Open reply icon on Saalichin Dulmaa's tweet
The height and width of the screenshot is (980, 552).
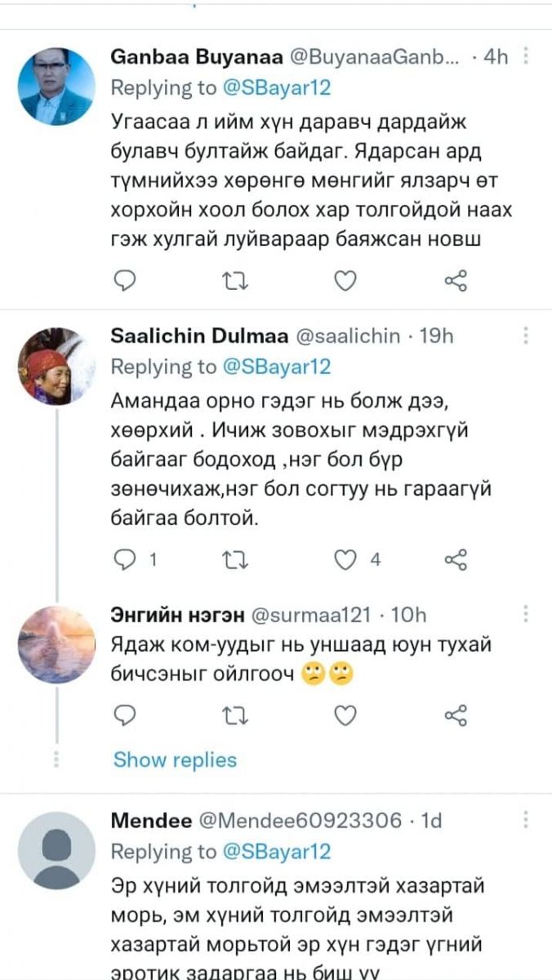(x=124, y=559)
